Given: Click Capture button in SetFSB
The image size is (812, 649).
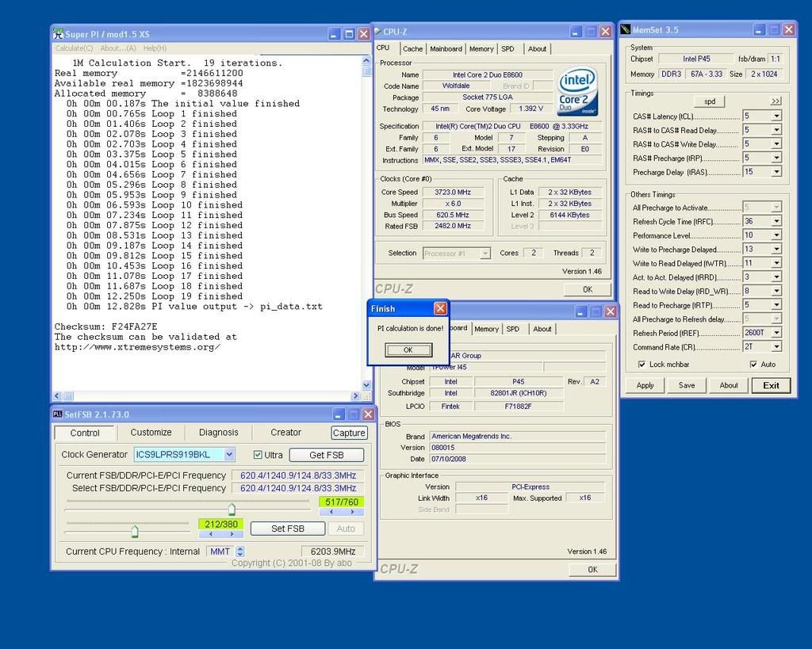Looking at the screenshot, I should click(x=349, y=433).
